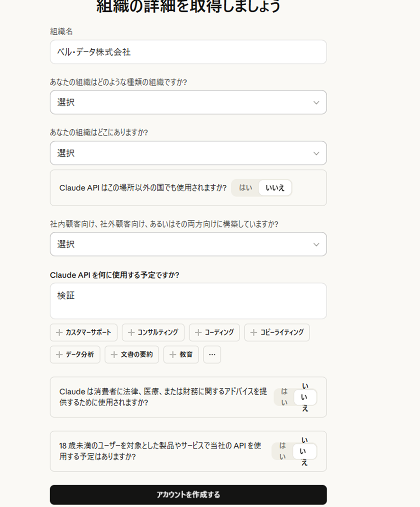This screenshot has width=420, height=507.
Task: Add the コピーライティング tag
Action: (277, 333)
